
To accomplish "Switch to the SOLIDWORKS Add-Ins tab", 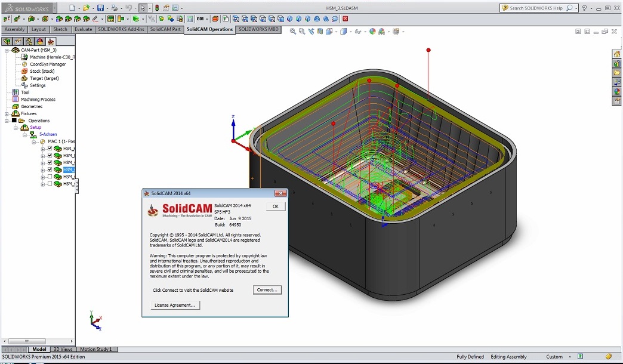I will pos(121,29).
